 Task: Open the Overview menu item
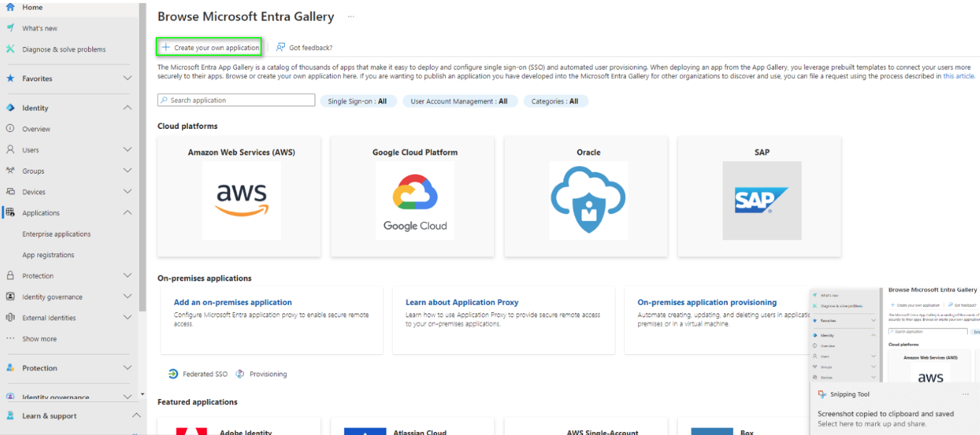click(x=68, y=129)
